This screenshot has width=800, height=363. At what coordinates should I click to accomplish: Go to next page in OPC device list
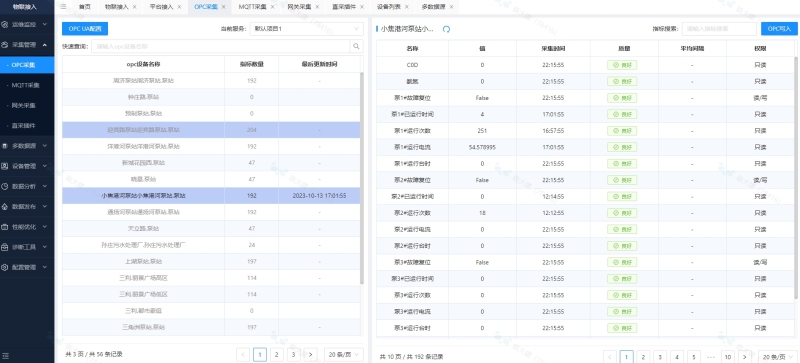coord(311,354)
